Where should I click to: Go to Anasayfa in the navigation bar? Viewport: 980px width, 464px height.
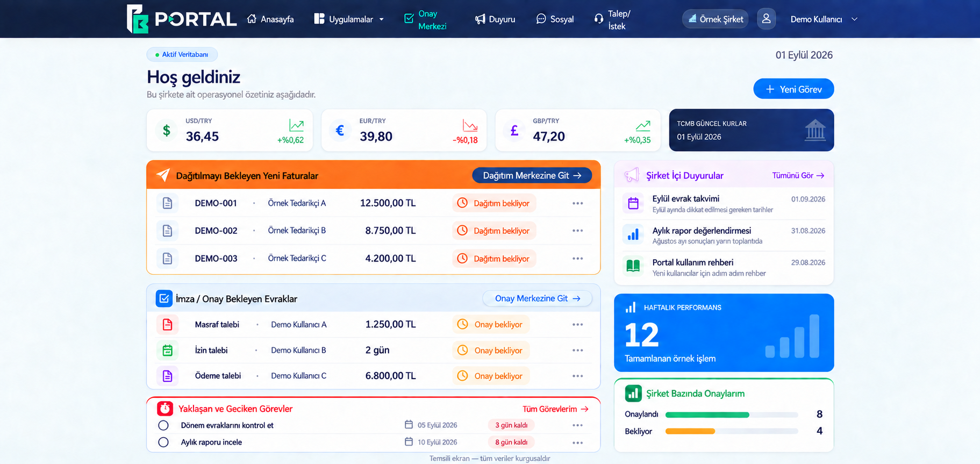270,19
